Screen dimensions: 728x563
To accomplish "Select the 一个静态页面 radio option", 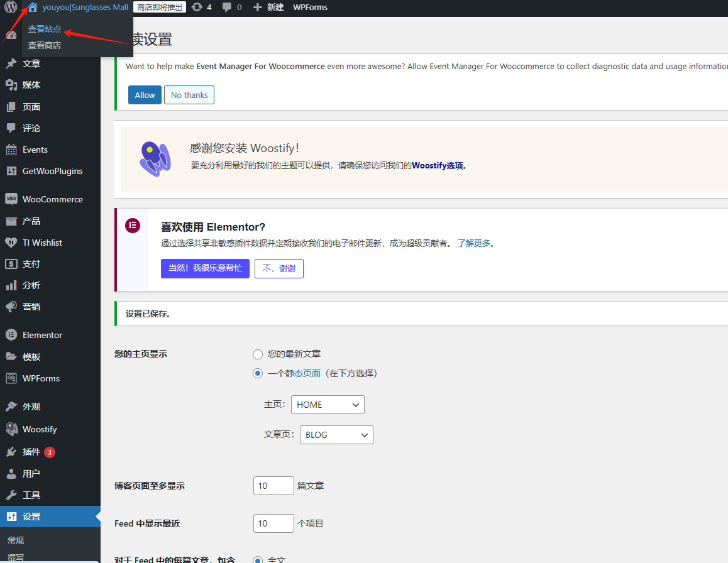I will 258,373.
